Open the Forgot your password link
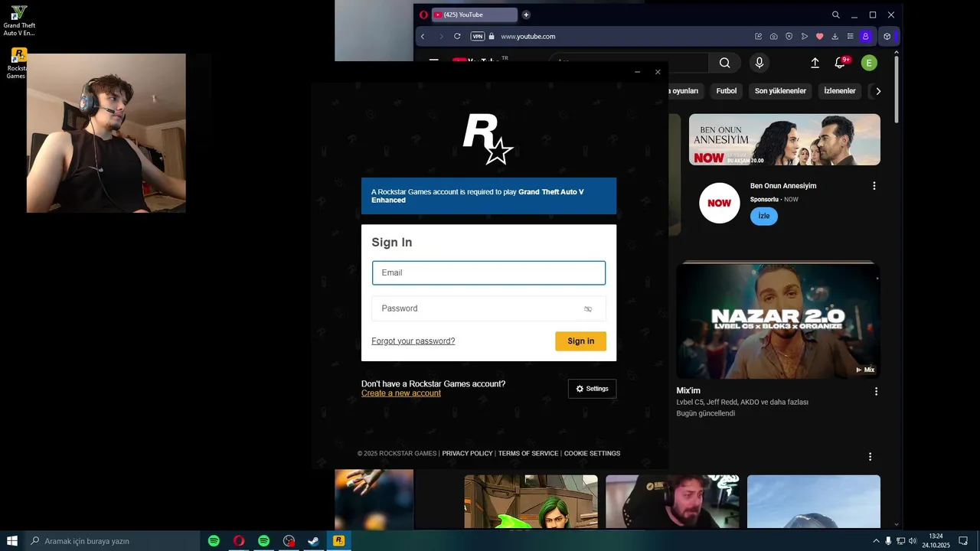Image resolution: width=980 pixels, height=551 pixels. click(413, 341)
